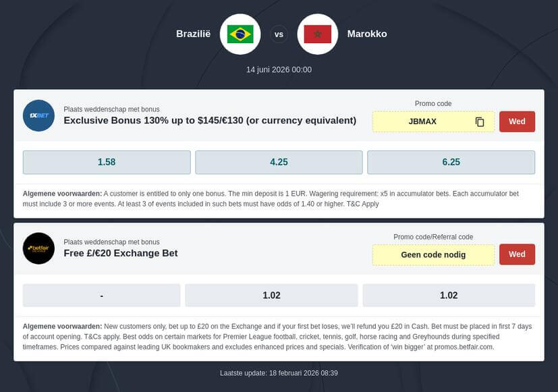Screen dimensions: 558x392
Task: Click the 1xBet logo icon
Action: click(x=38, y=115)
